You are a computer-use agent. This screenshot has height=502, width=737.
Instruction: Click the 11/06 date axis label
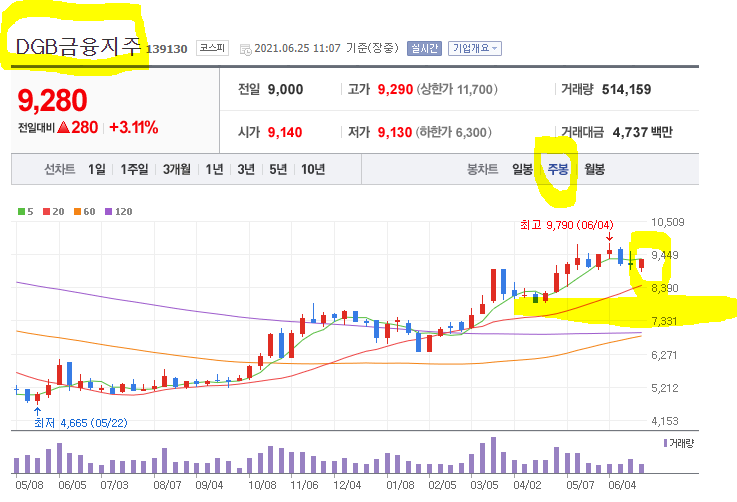pos(304,485)
